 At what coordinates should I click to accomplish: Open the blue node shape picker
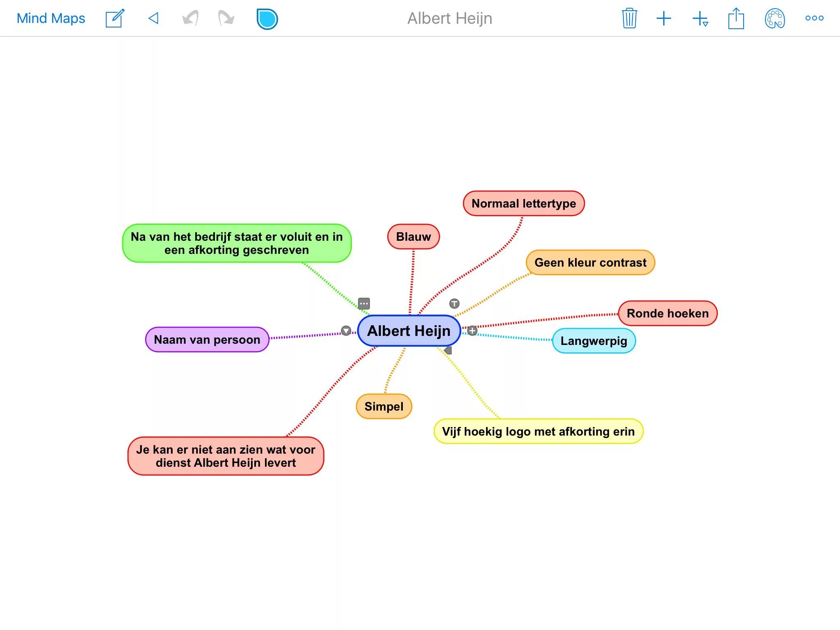[267, 19]
